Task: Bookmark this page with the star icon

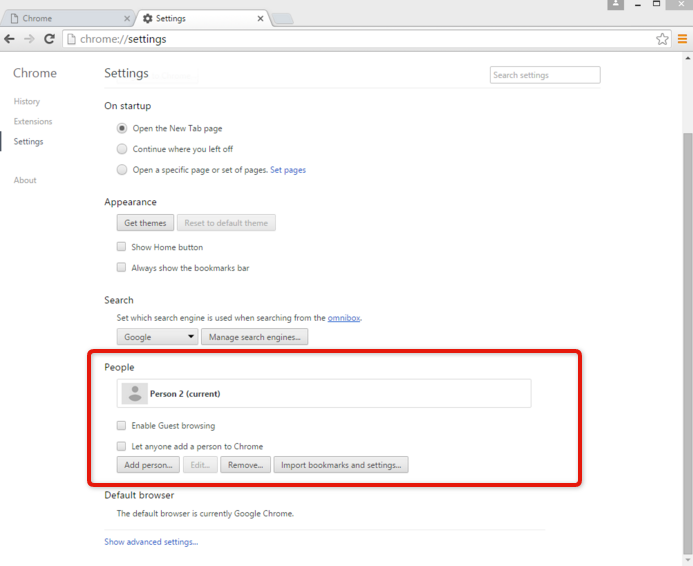Action: tap(662, 39)
